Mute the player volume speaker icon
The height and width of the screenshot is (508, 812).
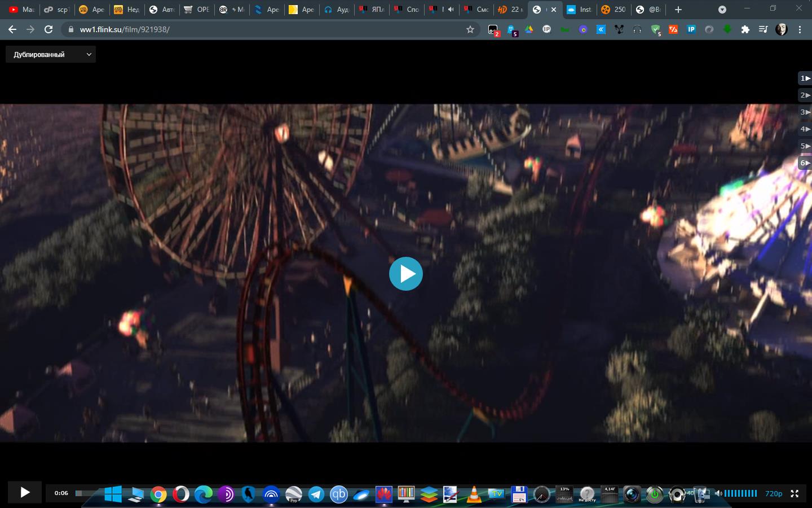(718, 493)
